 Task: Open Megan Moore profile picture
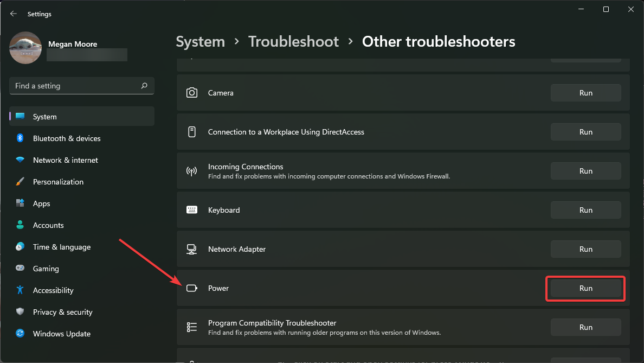tap(25, 48)
